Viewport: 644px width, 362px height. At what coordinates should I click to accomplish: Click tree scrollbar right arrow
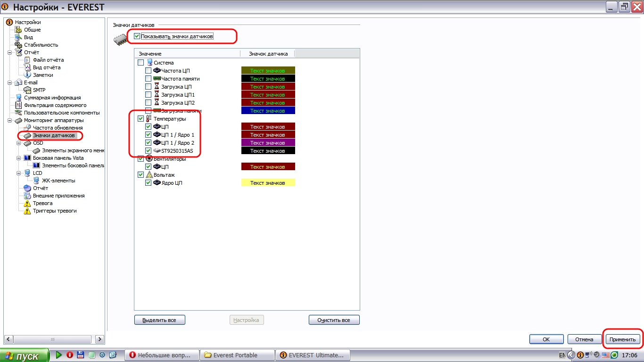99,339
